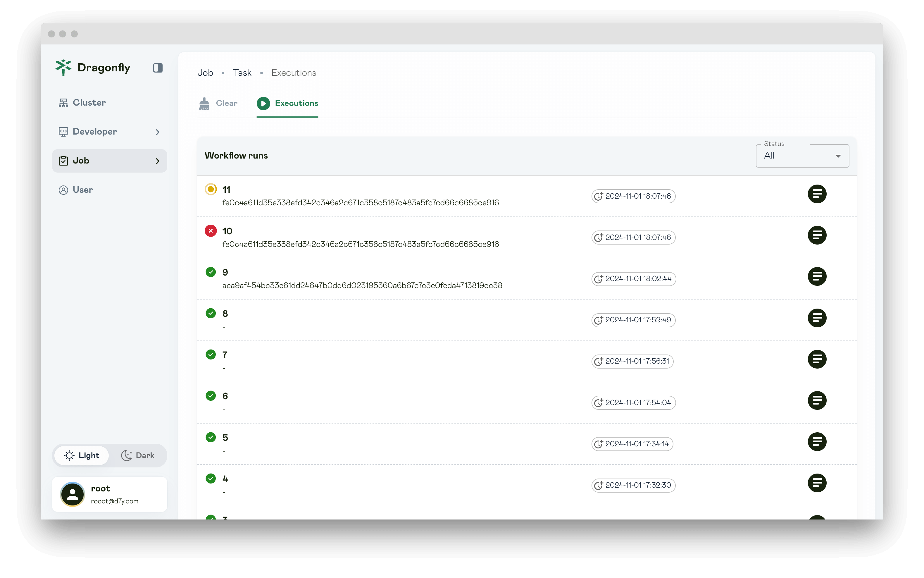Click timestamp 2024-11-01 17:34:14
Image resolution: width=924 pixels, height=578 pixels.
[x=632, y=444]
